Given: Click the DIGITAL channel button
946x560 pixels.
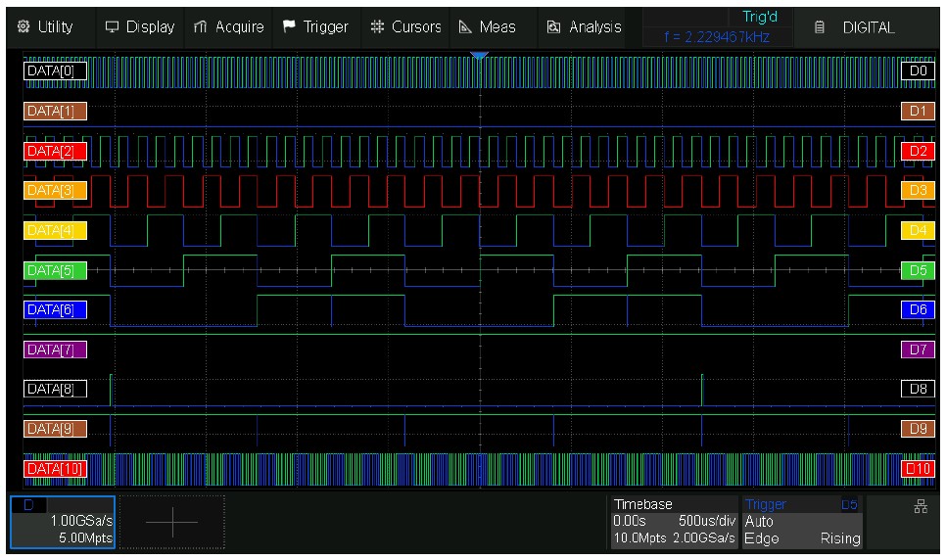Looking at the screenshot, I should pos(858,27).
